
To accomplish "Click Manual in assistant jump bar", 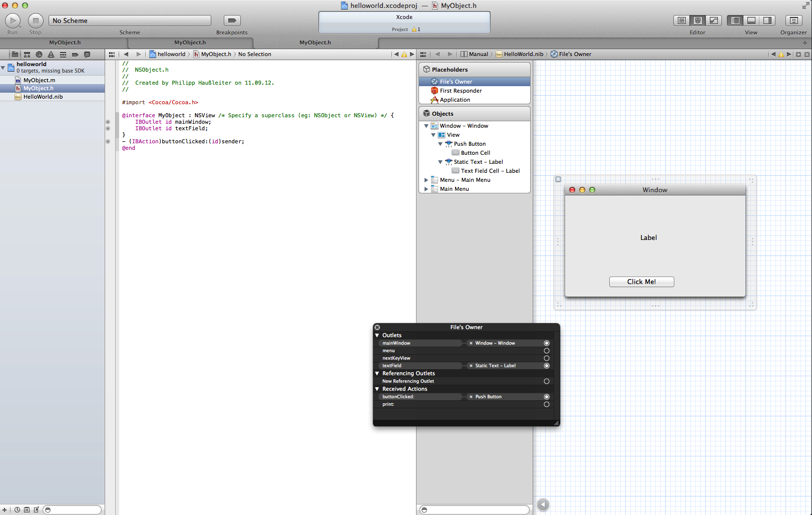I will point(474,54).
